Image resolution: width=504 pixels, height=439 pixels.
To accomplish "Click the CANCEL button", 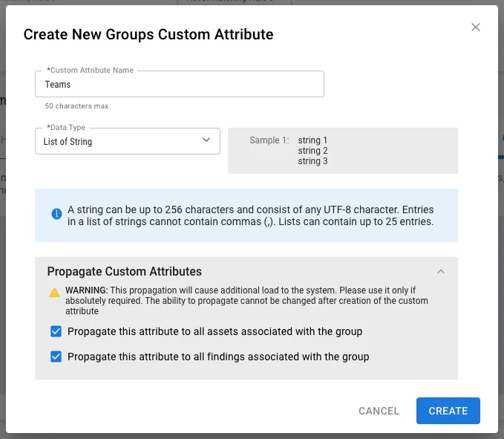I will click(379, 411).
